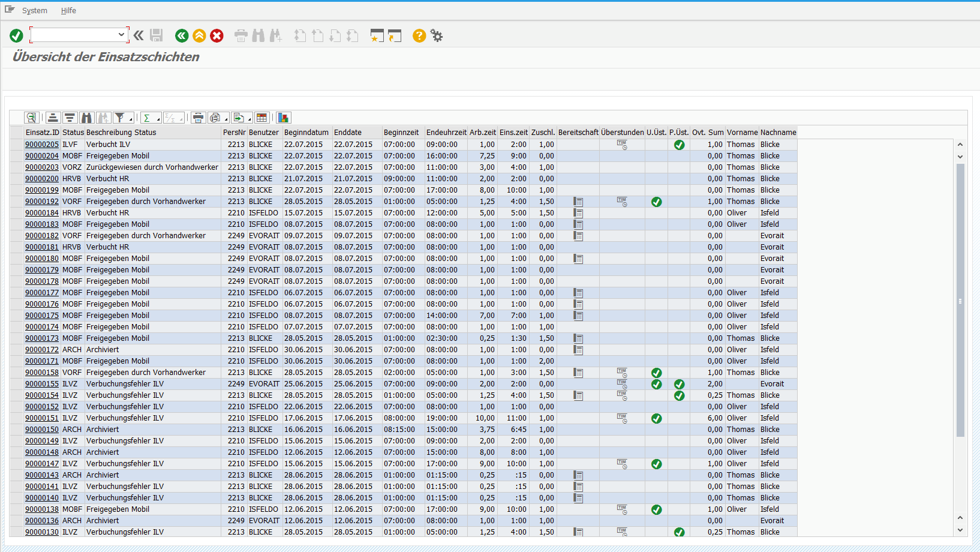
Task: Click the Change layout grid icon
Action: tap(262, 118)
